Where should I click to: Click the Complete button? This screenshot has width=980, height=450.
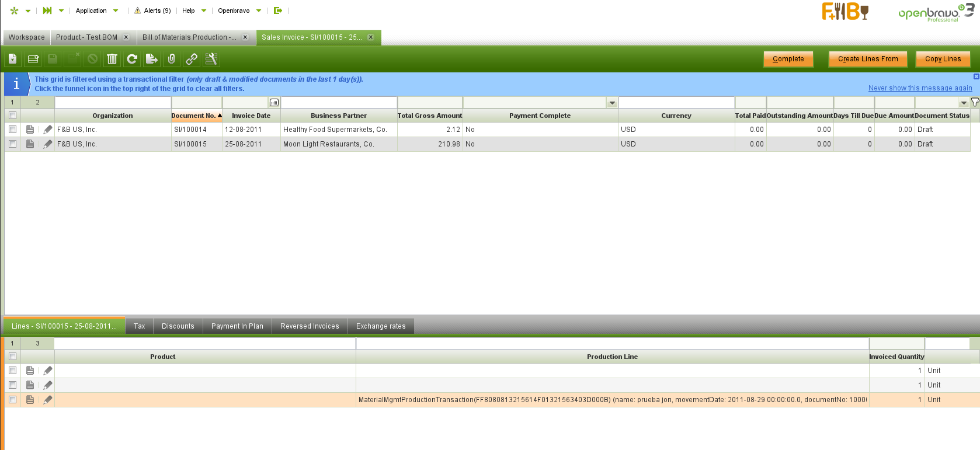point(788,59)
